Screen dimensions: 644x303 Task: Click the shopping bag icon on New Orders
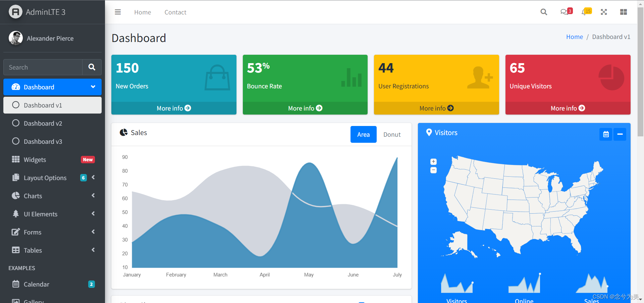point(217,78)
